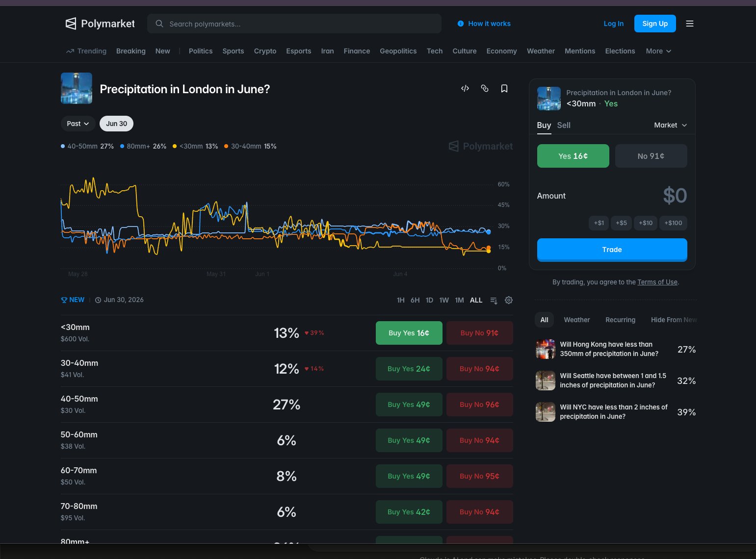756x559 pixels.
Task: Click Buy Yes 49¢ for 40-50mm
Action: pos(409,405)
